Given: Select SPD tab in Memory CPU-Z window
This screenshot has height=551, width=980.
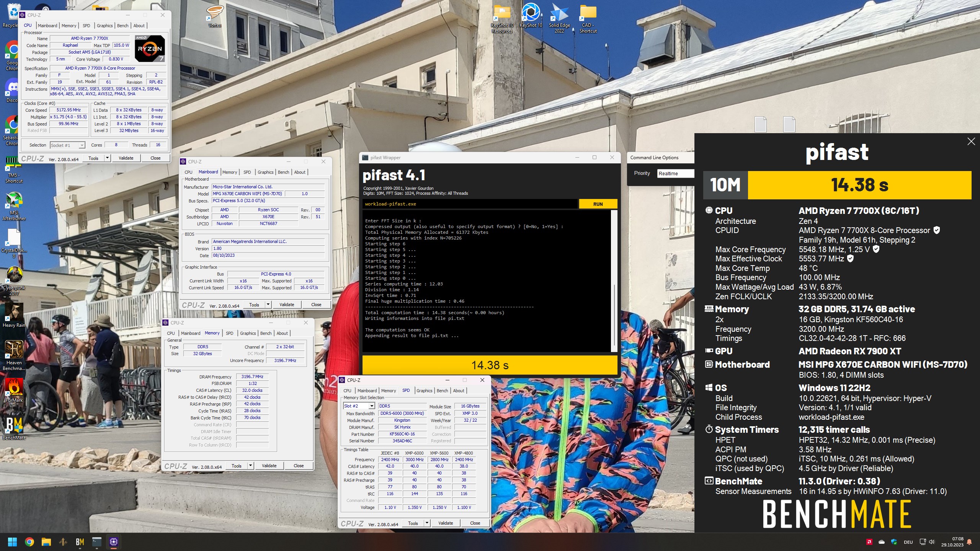Looking at the screenshot, I should tap(229, 333).
